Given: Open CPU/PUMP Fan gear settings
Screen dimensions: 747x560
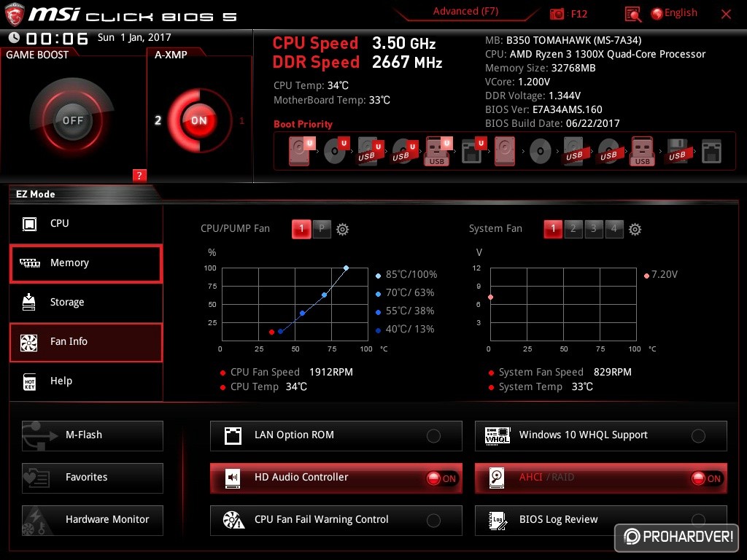Looking at the screenshot, I should pos(342,230).
